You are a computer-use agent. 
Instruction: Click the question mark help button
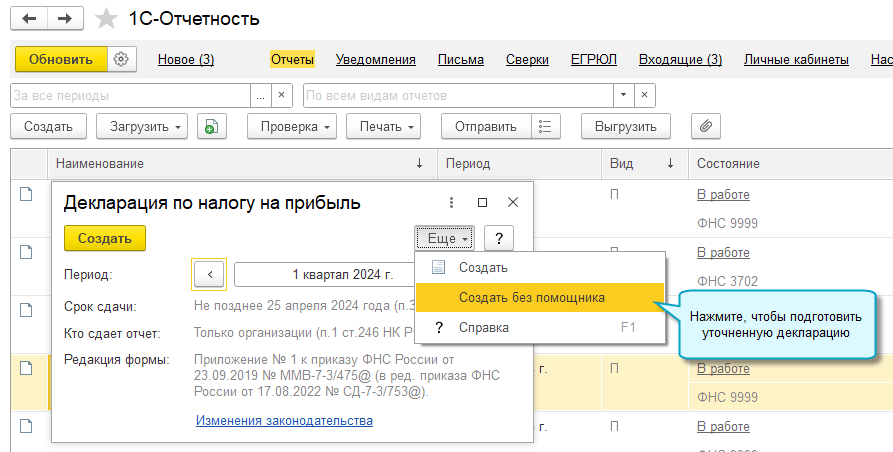point(498,239)
